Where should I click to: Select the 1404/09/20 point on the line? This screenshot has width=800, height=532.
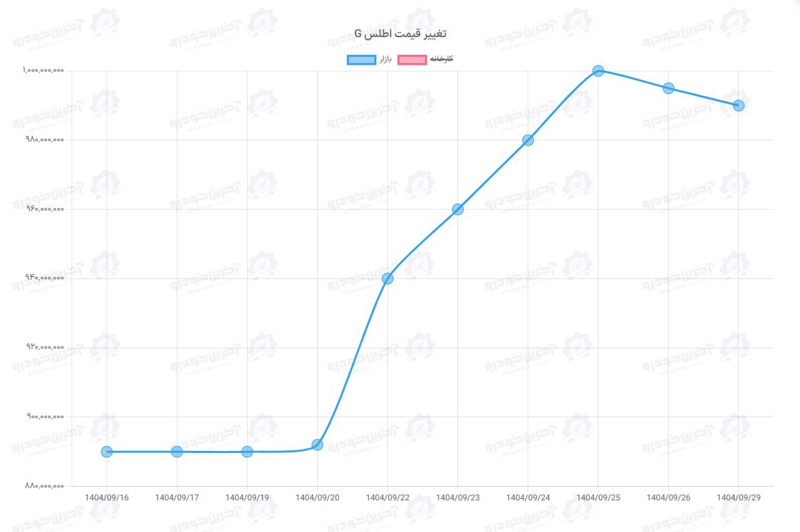(x=317, y=445)
